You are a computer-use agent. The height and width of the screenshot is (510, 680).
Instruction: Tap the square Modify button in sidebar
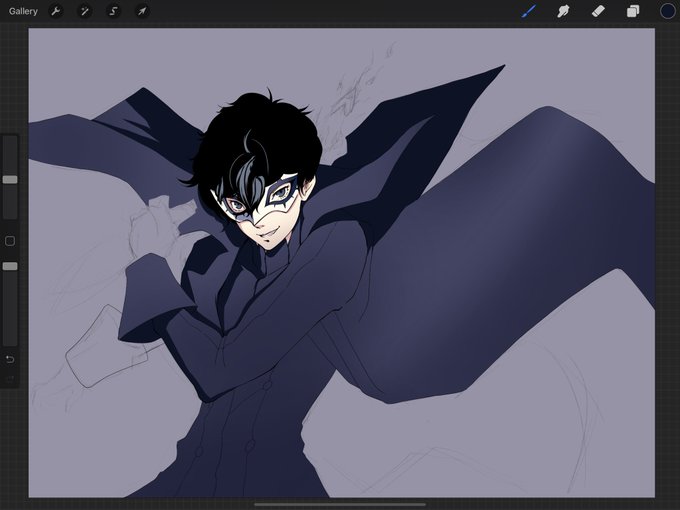(10, 241)
